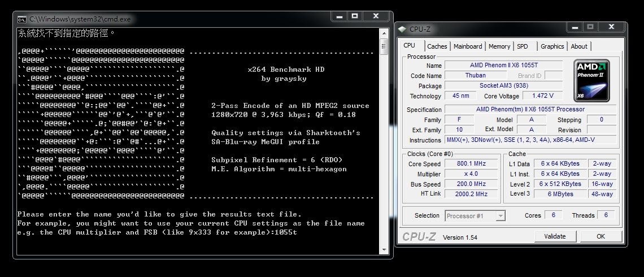644x277 pixels.
Task: Click the L1 Data 6 x 64 KBytes value
Action: 560,163
